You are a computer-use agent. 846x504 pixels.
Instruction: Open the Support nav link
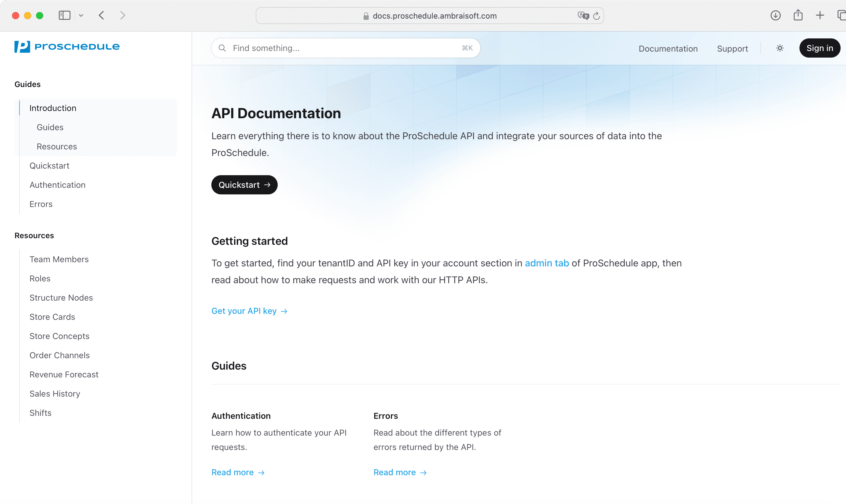[732, 49]
